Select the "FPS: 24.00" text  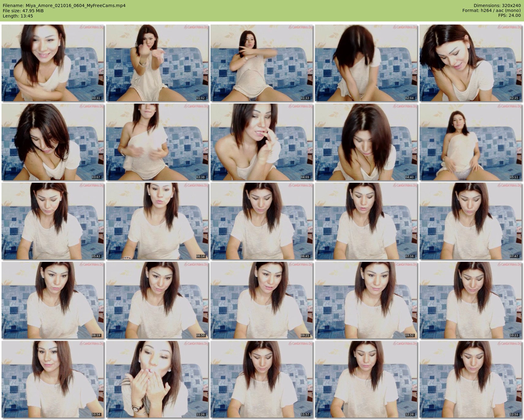pyautogui.click(x=510, y=16)
